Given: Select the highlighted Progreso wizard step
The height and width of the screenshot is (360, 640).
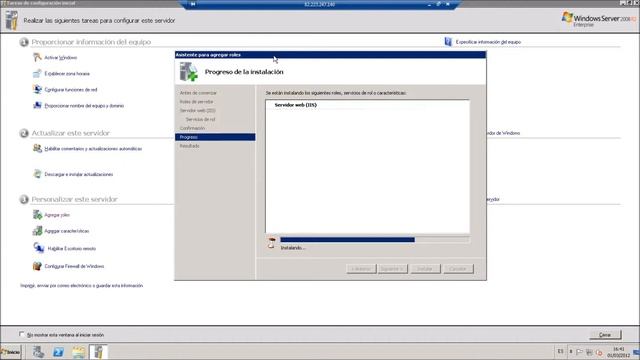Looking at the screenshot, I should pos(215,137).
